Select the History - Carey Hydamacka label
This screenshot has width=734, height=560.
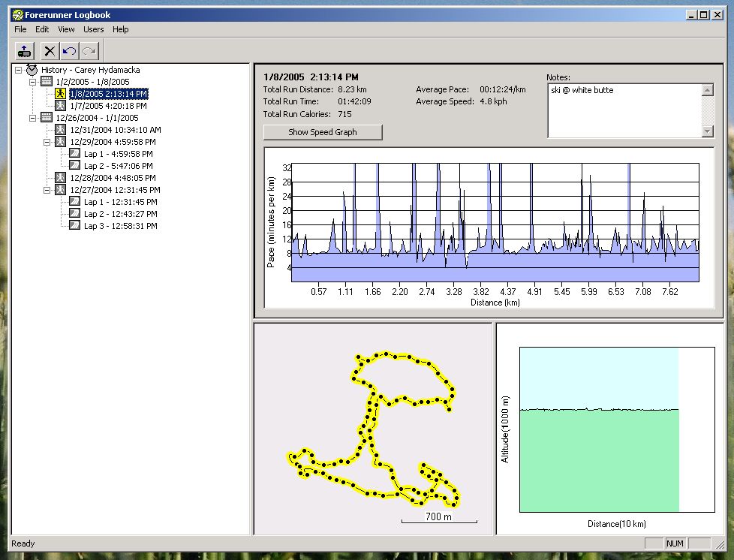pos(90,70)
